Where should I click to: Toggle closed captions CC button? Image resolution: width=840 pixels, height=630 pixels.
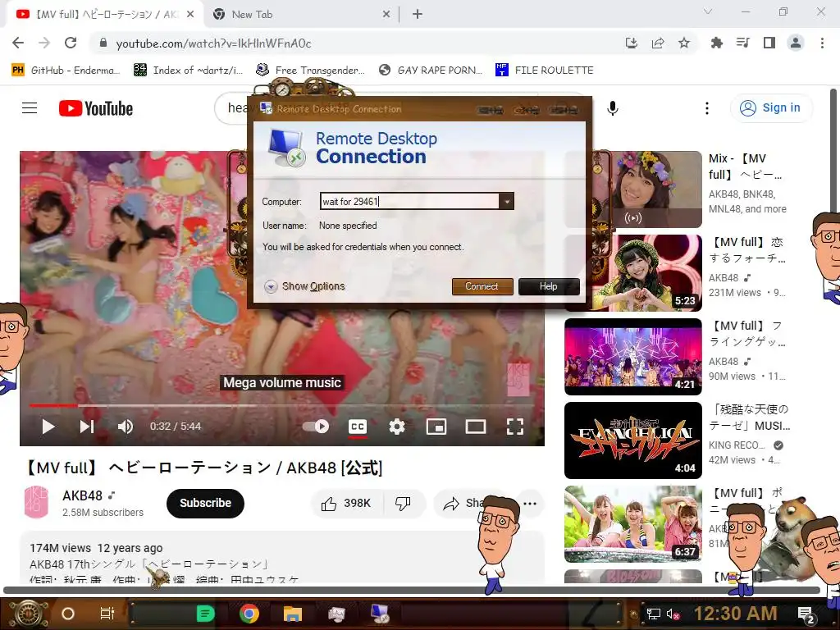[x=358, y=427]
